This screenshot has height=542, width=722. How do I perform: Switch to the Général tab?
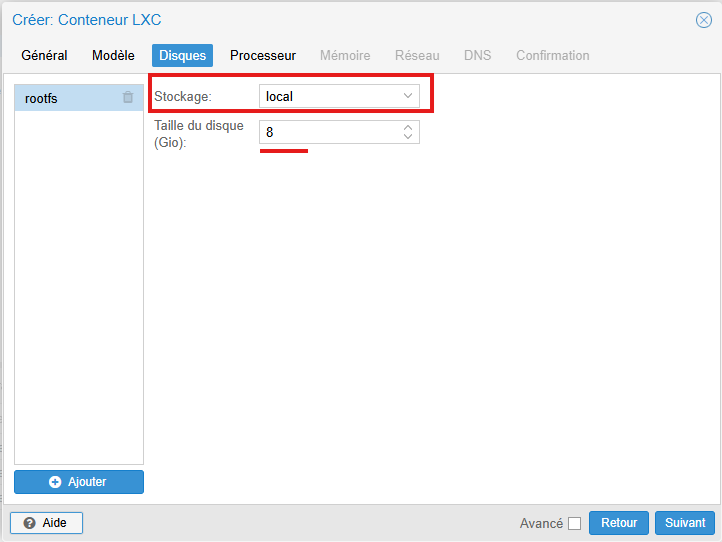(x=44, y=55)
